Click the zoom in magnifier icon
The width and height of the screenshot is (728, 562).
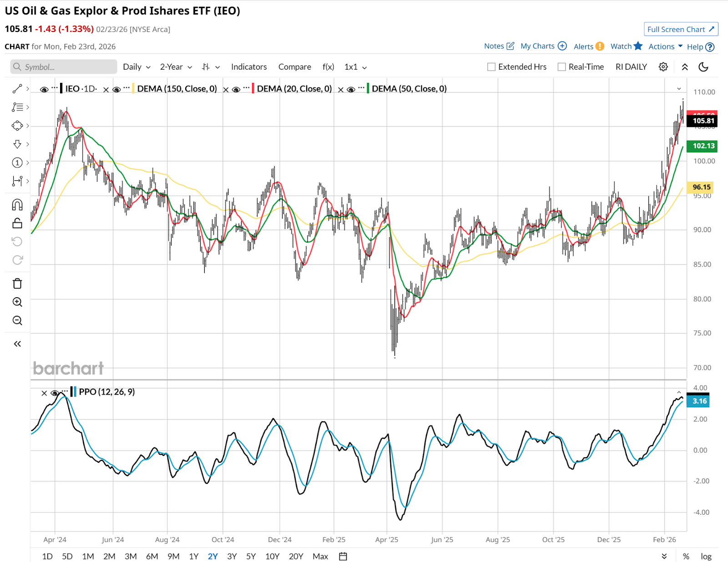click(17, 302)
